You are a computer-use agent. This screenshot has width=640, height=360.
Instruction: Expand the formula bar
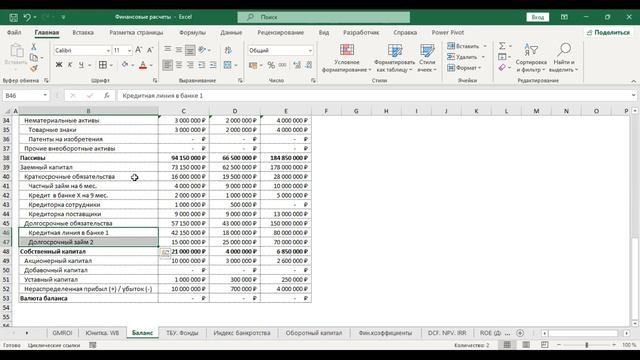click(x=633, y=96)
